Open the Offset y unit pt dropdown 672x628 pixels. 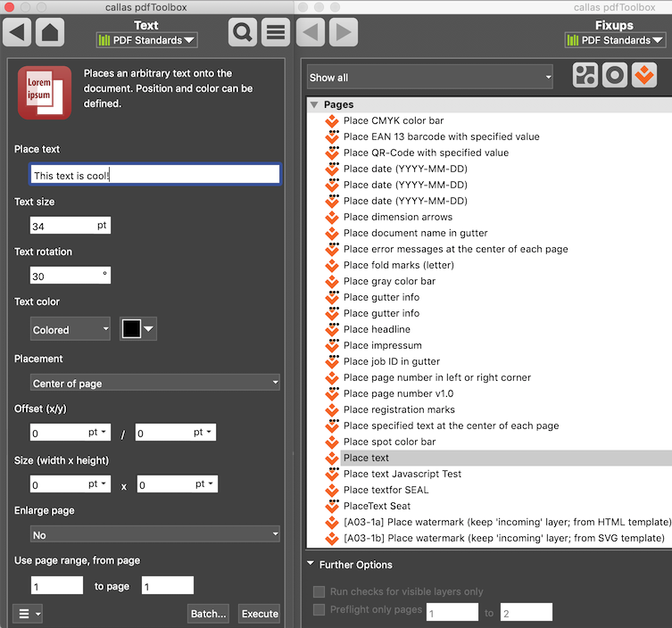(x=203, y=432)
